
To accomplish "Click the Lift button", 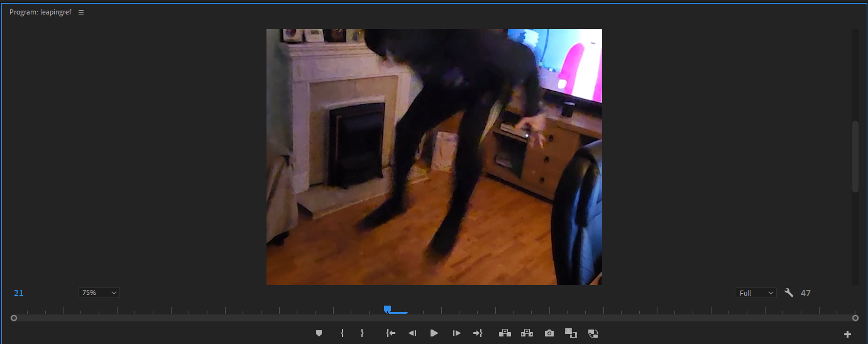I will point(505,333).
